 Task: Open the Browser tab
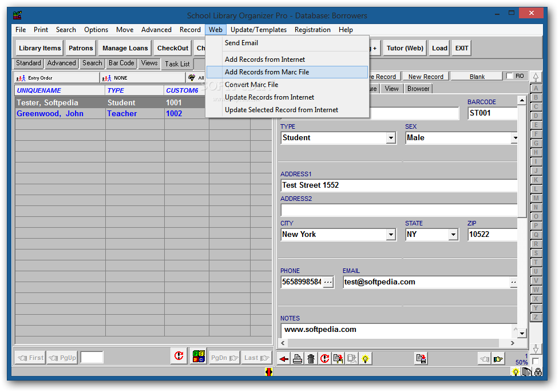click(x=418, y=89)
